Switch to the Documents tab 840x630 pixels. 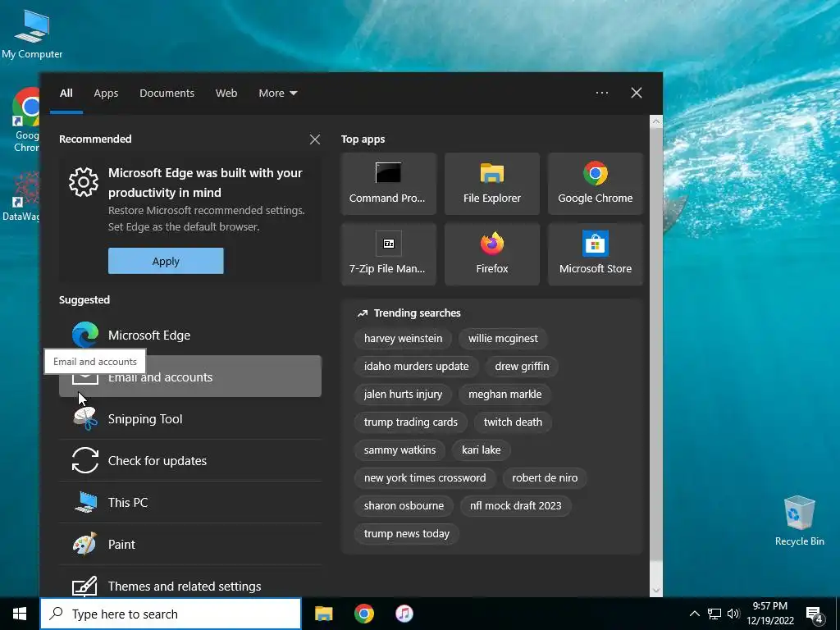(x=167, y=93)
